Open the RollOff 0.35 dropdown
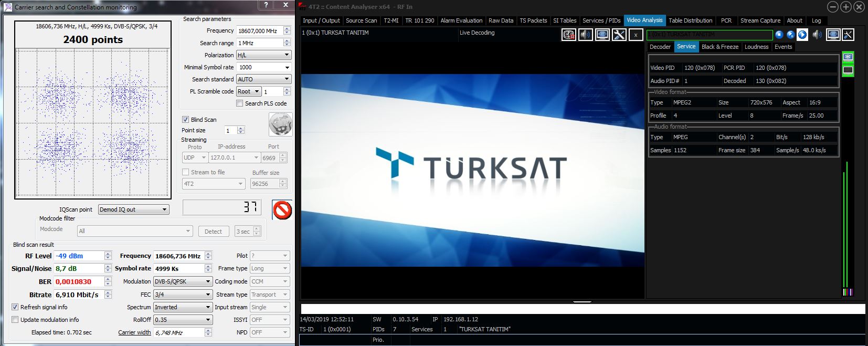The height and width of the screenshot is (346, 868). (x=183, y=320)
